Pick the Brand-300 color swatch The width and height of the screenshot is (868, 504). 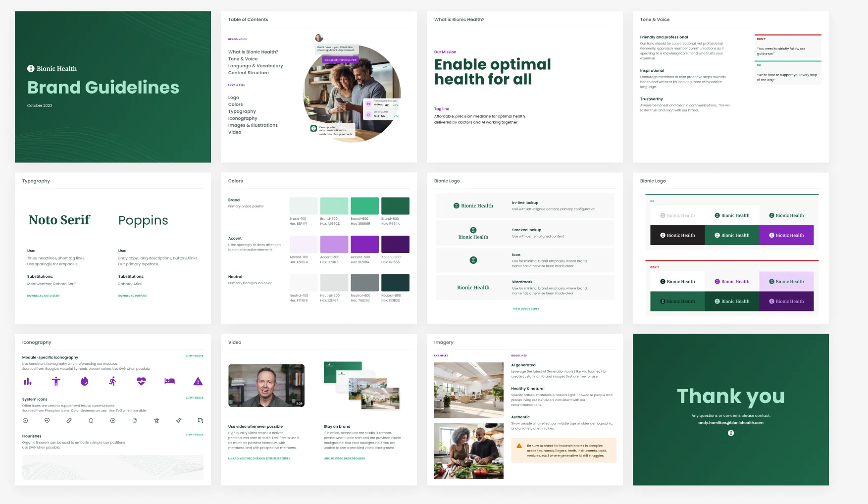[334, 206]
